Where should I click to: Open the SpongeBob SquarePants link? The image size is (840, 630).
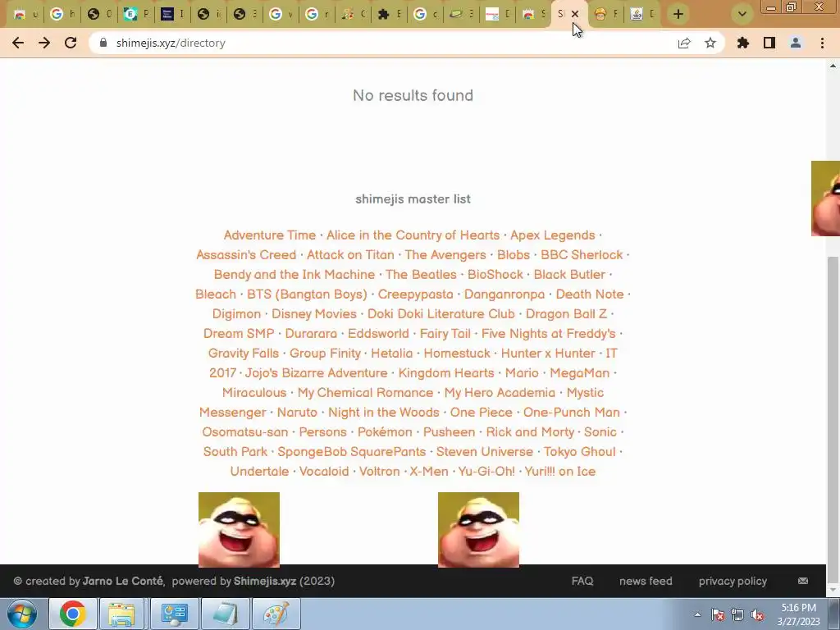(x=351, y=452)
